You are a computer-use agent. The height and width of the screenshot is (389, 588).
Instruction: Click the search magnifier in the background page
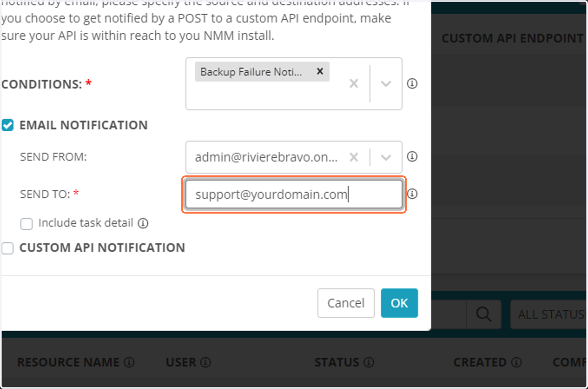pos(484,314)
